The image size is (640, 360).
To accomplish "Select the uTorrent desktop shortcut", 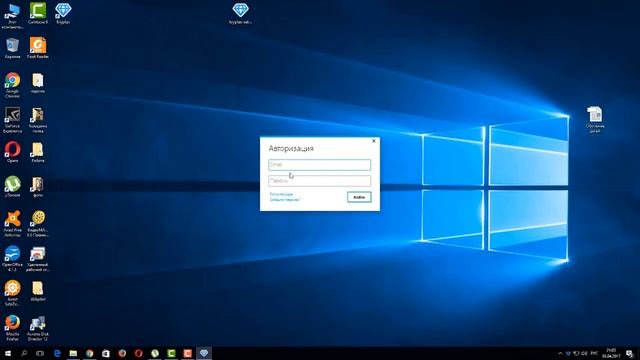I will coord(12,187).
